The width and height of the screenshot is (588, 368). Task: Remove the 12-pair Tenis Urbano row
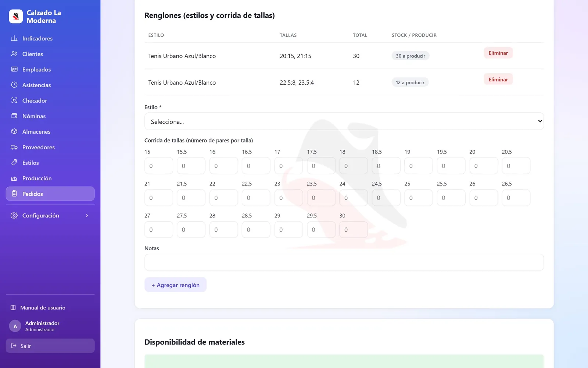[x=498, y=79]
